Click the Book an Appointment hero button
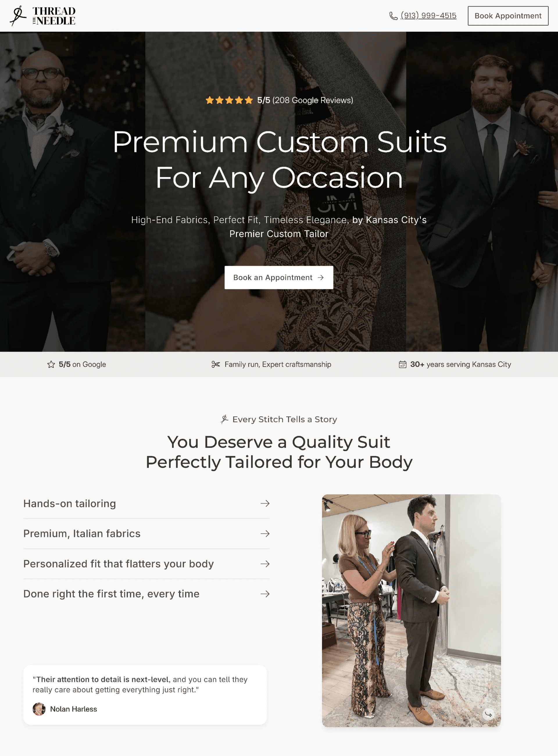The width and height of the screenshot is (558, 756). click(279, 277)
